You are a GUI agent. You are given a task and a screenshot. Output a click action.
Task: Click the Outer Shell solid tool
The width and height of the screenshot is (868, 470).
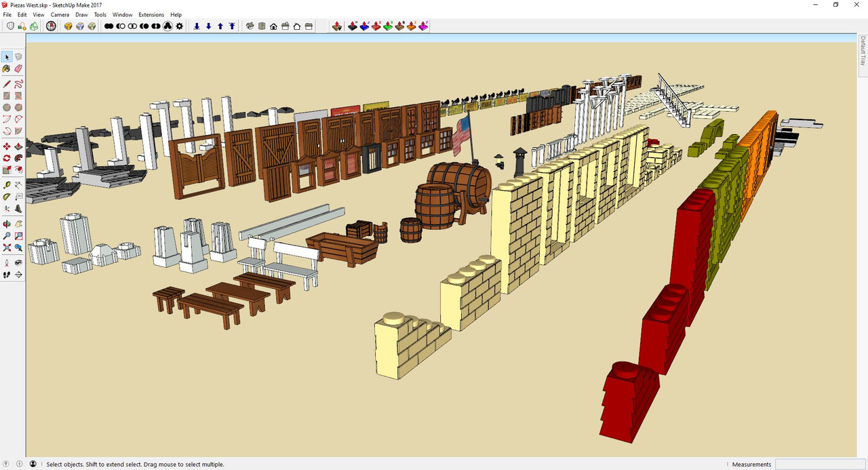pyautogui.click(x=108, y=26)
